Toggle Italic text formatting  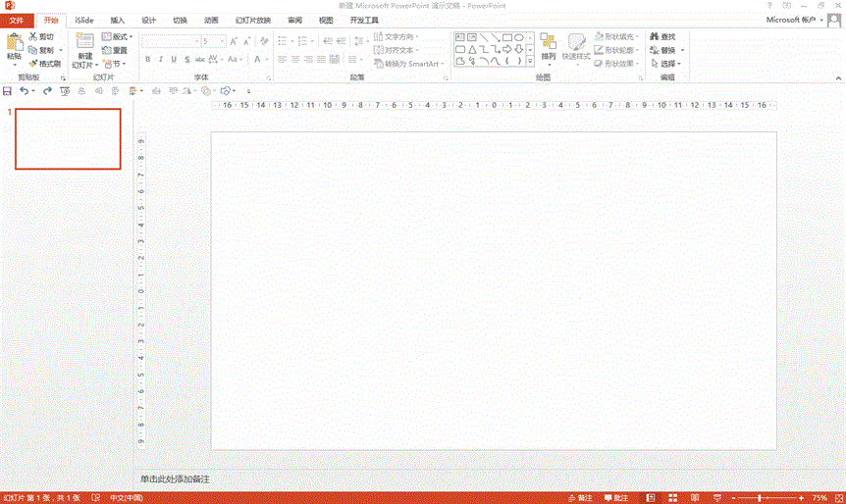pos(161,59)
